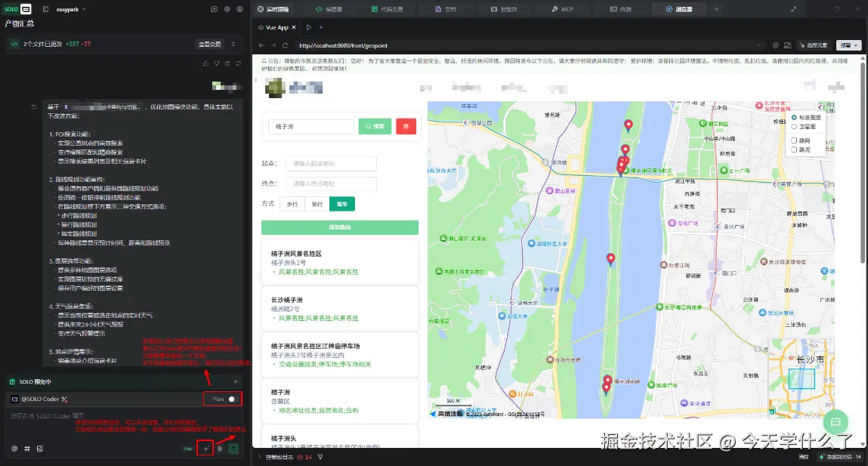Go forward in the embedded browser
The height and width of the screenshot is (466, 868).
pos(273,45)
